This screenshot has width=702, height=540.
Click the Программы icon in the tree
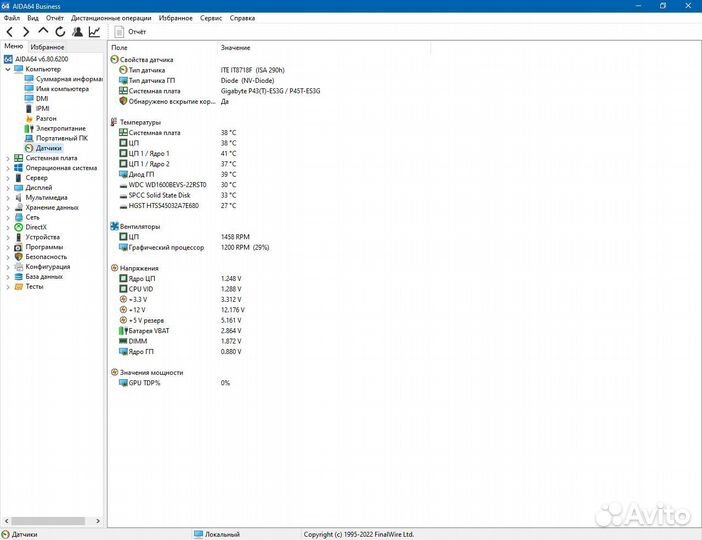click(x=18, y=247)
